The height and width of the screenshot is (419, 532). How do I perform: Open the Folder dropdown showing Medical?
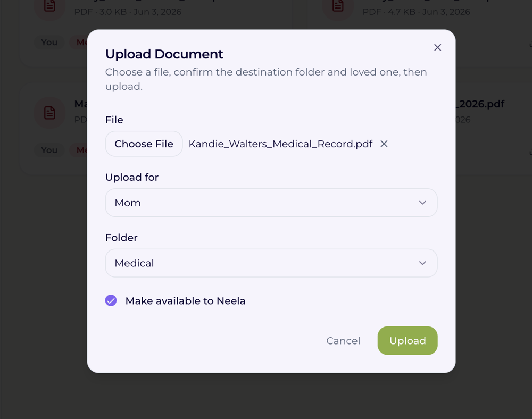(x=271, y=263)
